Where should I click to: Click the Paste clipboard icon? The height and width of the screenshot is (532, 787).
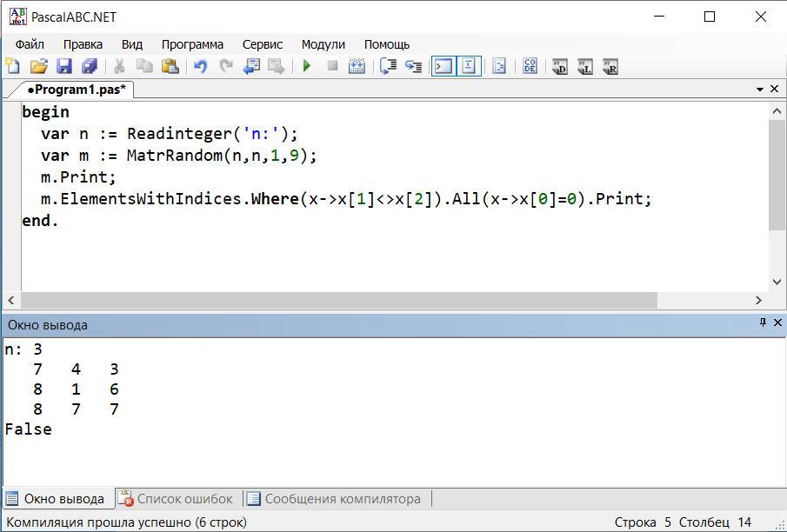tap(170, 66)
